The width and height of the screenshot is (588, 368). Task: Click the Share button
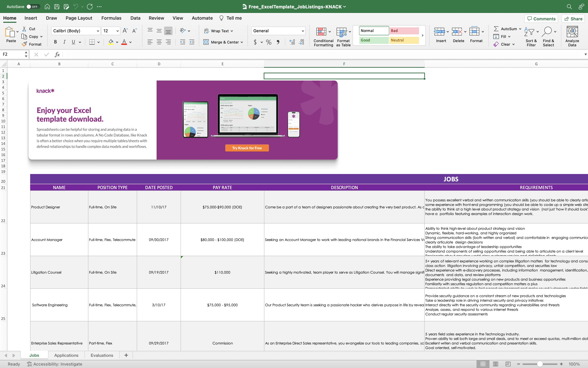[x=573, y=18]
